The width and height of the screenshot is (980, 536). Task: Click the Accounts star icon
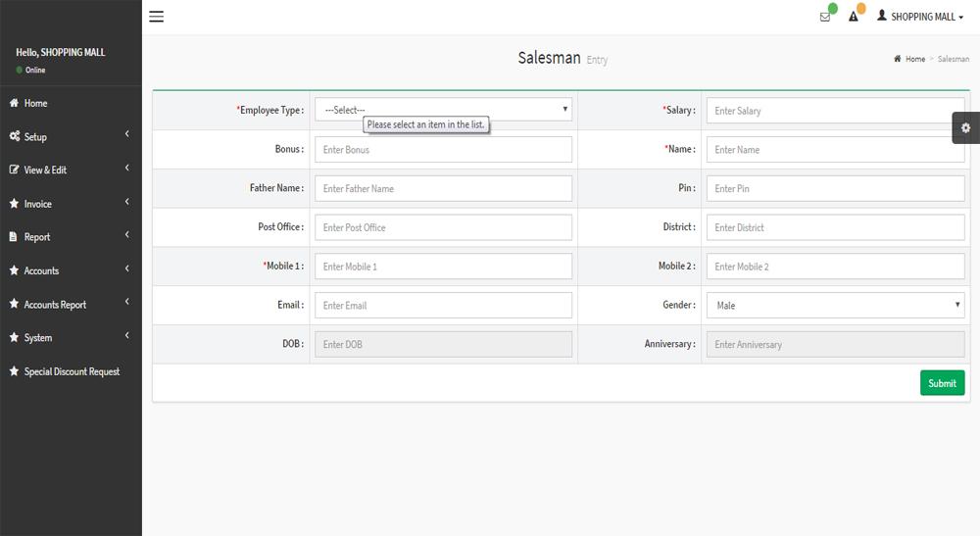[14, 270]
